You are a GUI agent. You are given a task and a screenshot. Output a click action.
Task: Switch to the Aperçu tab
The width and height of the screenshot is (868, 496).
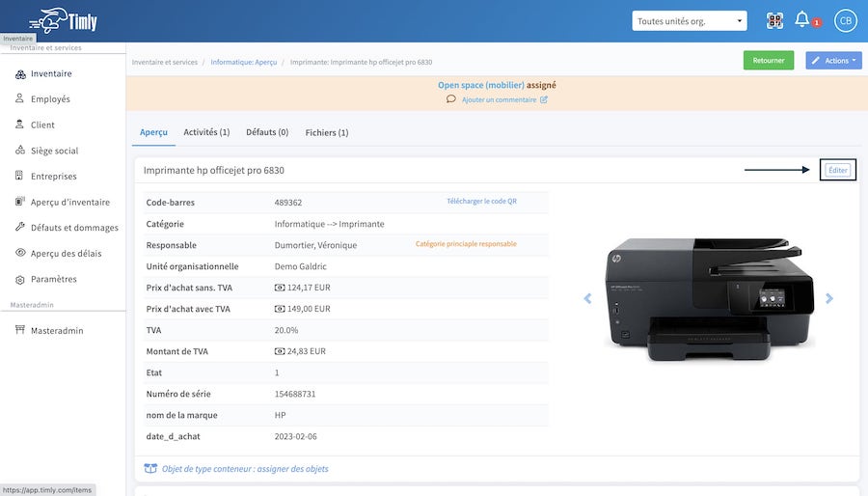click(153, 133)
